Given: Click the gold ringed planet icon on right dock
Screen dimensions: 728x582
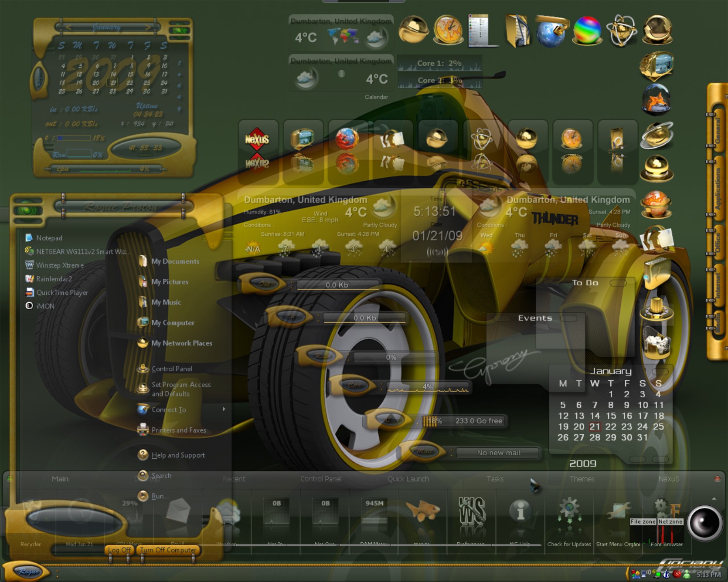Looking at the screenshot, I should click(657, 135).
